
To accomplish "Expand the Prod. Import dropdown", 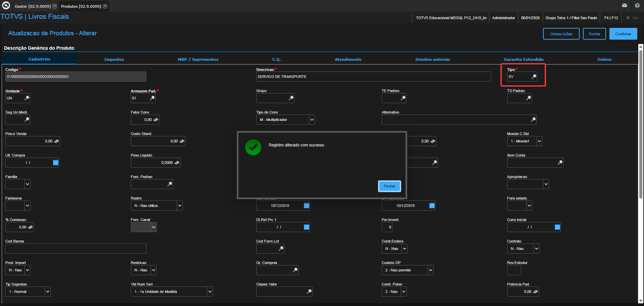I will (x=28, y=270).
